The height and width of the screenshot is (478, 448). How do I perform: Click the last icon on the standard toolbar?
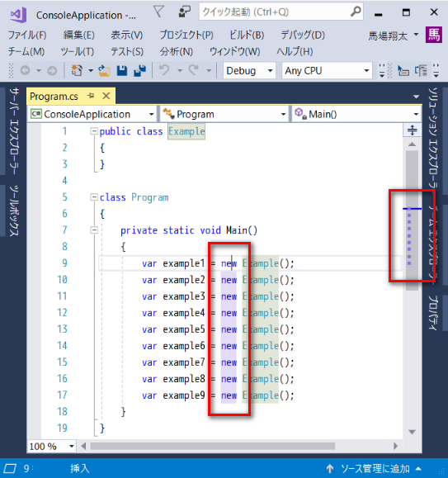[422, 71]
